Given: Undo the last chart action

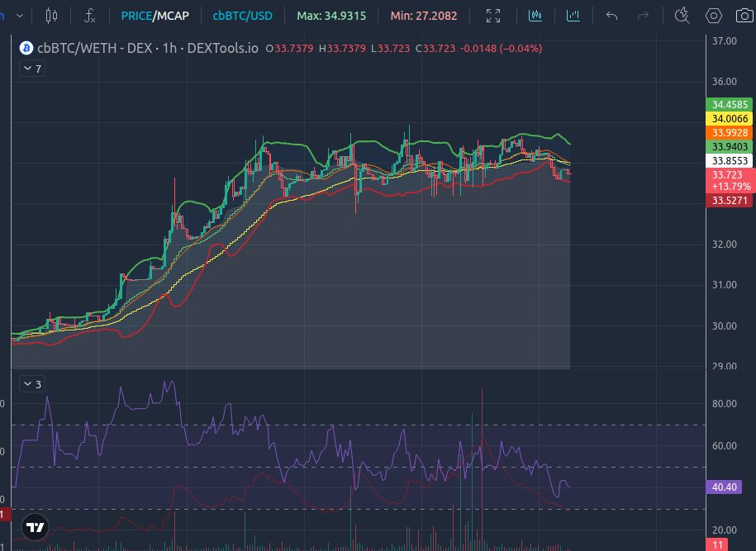Looking at the screenshot, I should tap(612, 16).
